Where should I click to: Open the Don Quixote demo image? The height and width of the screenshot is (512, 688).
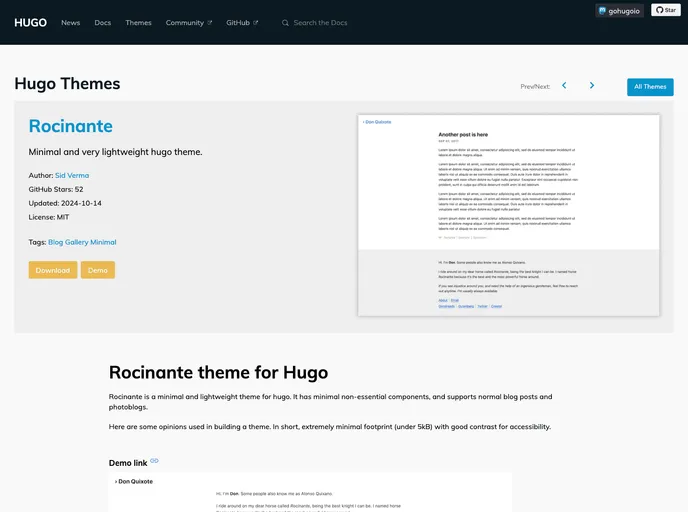[310, 492]
